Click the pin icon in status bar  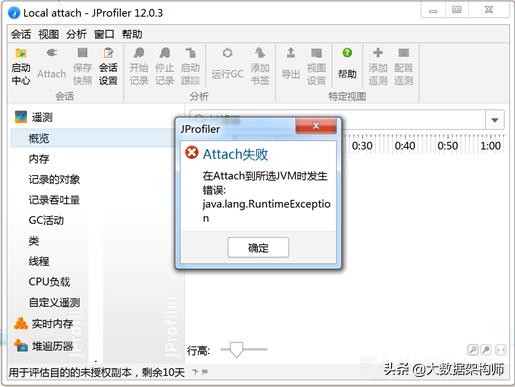(196, 372)
